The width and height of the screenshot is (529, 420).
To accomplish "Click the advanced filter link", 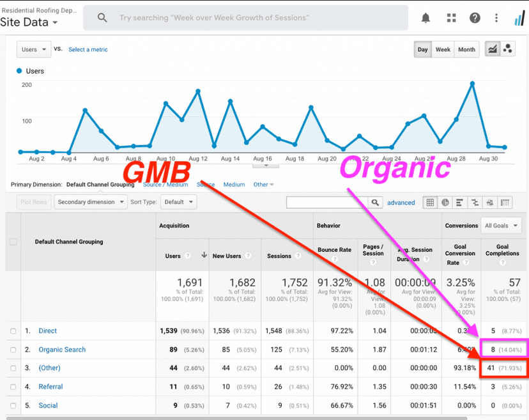I will [401, 203].
